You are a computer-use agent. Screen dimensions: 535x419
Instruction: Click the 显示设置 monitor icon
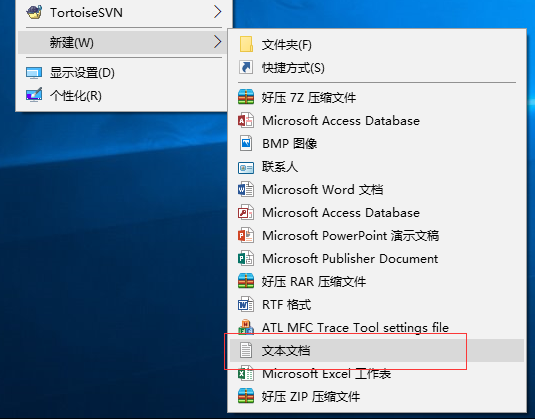click(x=34, y=73)
